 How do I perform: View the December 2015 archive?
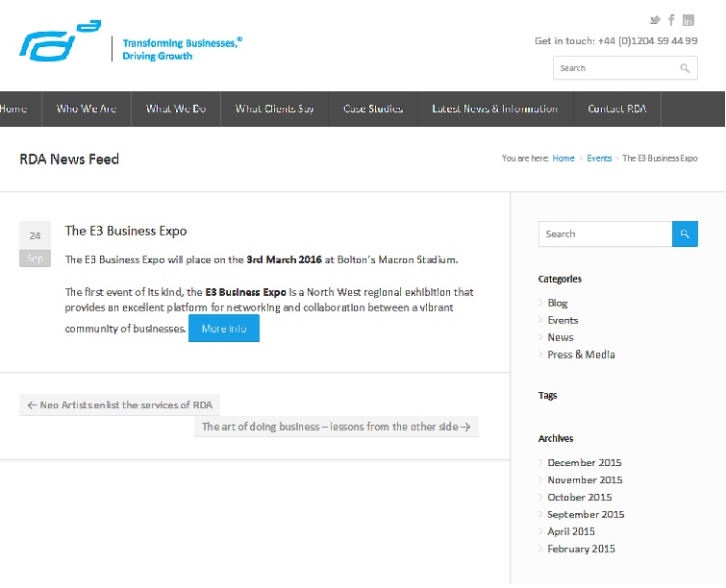point(585,463)
